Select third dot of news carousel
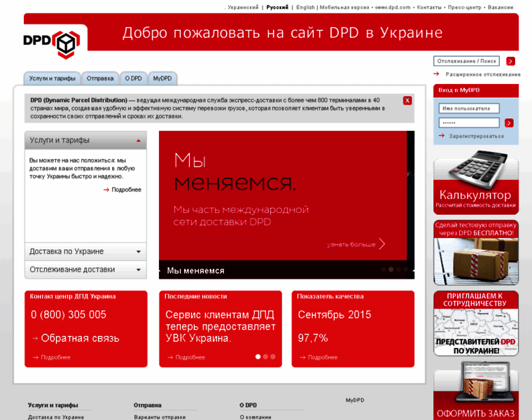Image resolution: width=532 pixels, height=420 pixels. (x=273, y=357)
